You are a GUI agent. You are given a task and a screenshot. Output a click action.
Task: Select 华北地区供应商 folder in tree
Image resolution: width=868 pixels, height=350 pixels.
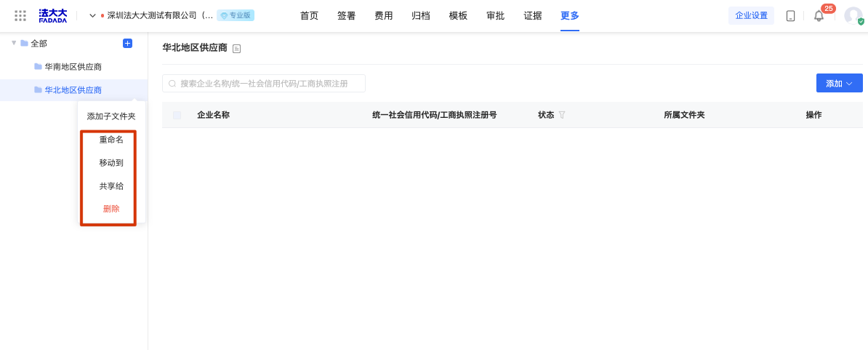click(x=73, y=90)
